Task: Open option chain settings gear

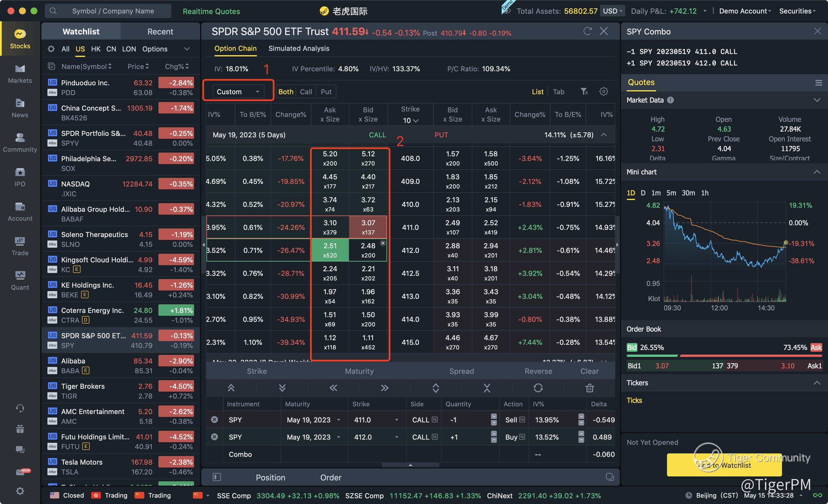Action: click(x=603, y=91)
